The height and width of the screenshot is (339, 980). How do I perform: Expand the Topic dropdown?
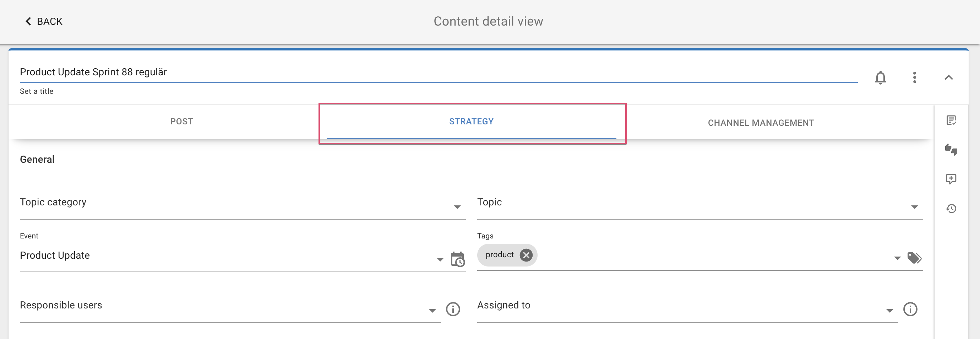click(x=915, y=207)
